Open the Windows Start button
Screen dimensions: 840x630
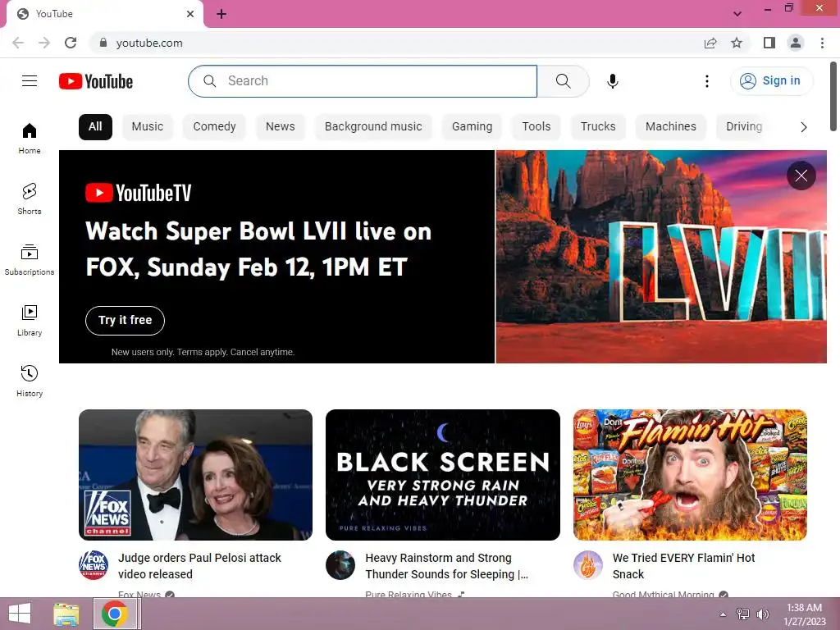pyautogui.click(x=20, y=614)
